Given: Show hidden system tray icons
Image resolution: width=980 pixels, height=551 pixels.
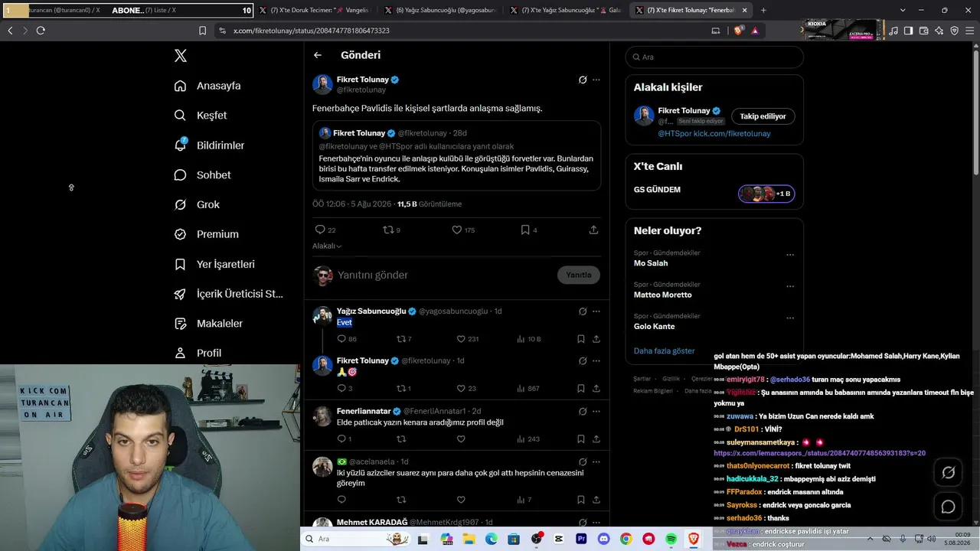Looking at the screenshot, I should (870, 539).
